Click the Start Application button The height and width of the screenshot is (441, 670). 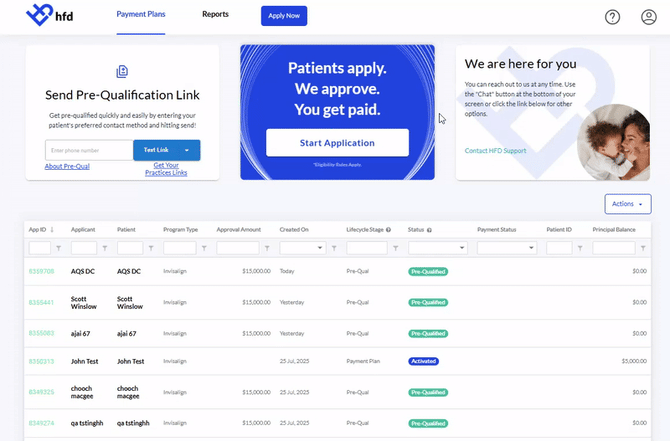tap(337, 143)
